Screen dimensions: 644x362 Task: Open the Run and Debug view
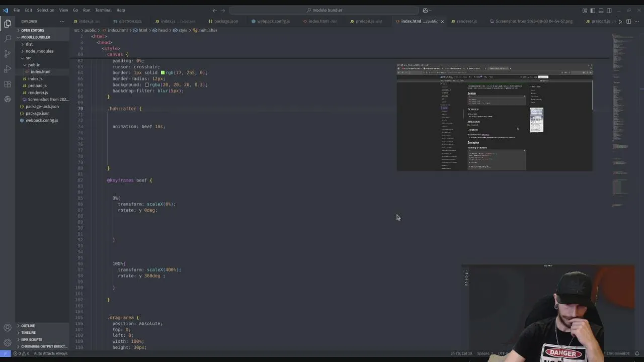point(8,68)
